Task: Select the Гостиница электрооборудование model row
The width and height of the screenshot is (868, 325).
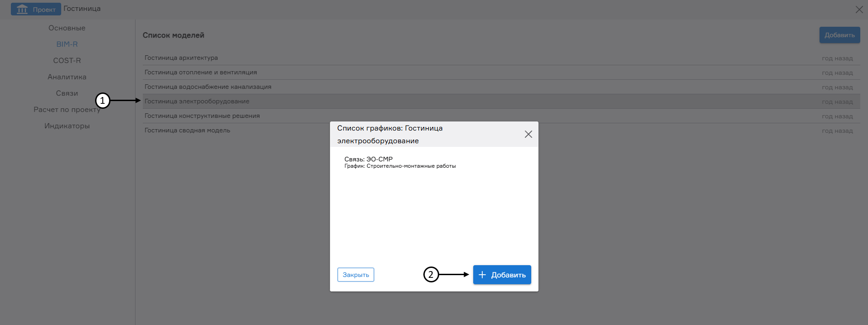Action: pyautogui.click(x=197, y=102)
